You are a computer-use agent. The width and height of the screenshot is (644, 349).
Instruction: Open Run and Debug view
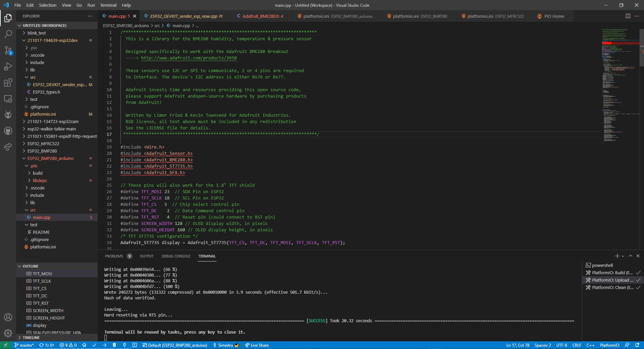tap(8, 66)
